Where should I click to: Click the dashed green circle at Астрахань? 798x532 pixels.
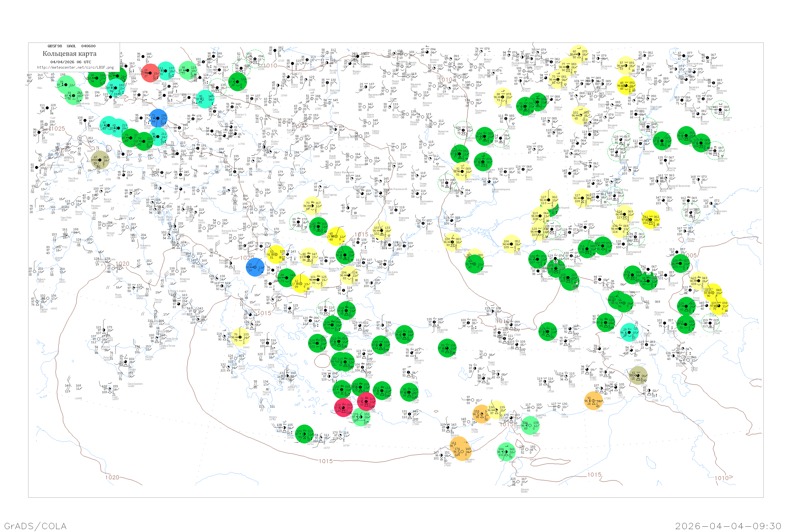(x=691, y=213)
